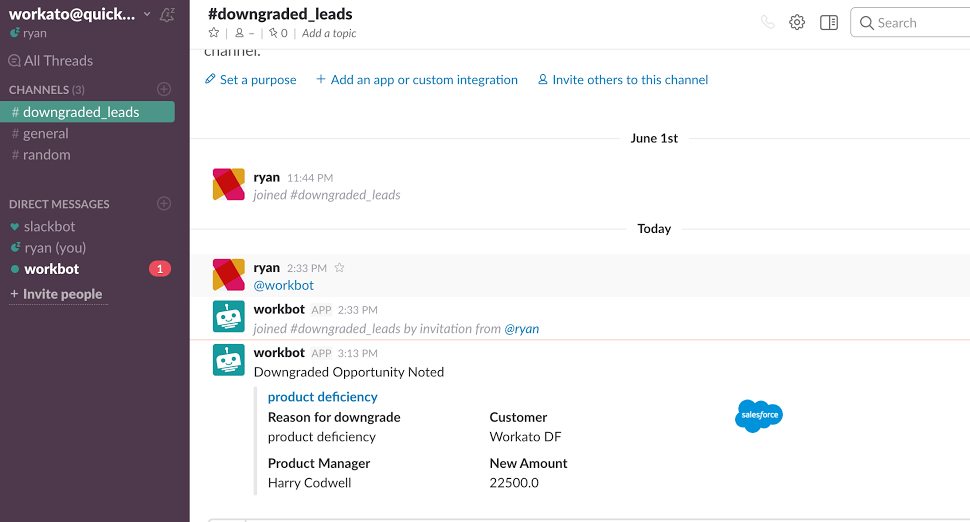
Task: Expand the workato workspace menu
Action: [147, 14]
